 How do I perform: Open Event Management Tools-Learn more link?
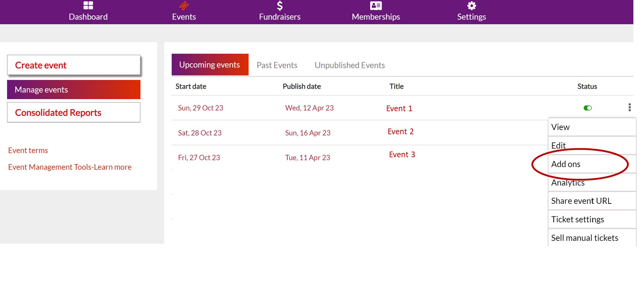pos(70,167)
